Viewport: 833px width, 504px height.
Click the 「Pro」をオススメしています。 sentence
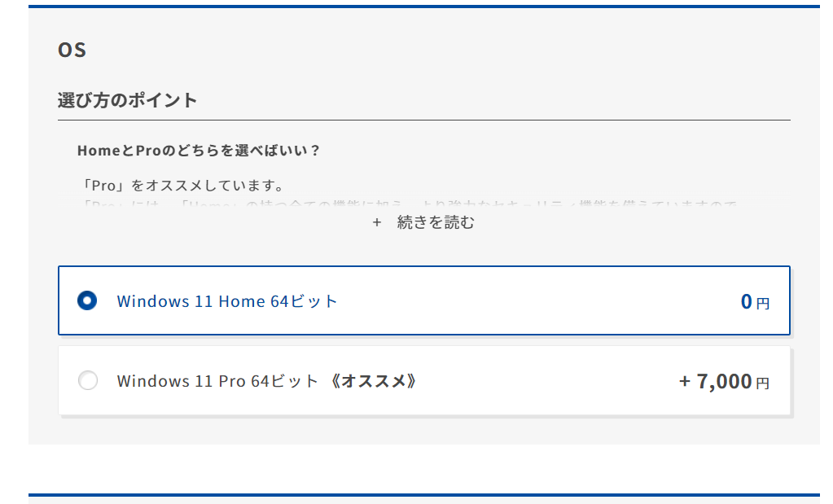[180, 186]
